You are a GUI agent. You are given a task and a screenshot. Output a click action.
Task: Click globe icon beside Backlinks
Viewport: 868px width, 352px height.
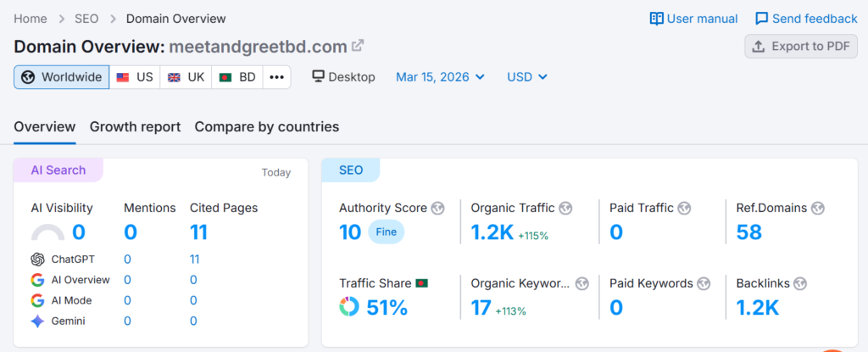pyautogui.click(x=799, y=283)
